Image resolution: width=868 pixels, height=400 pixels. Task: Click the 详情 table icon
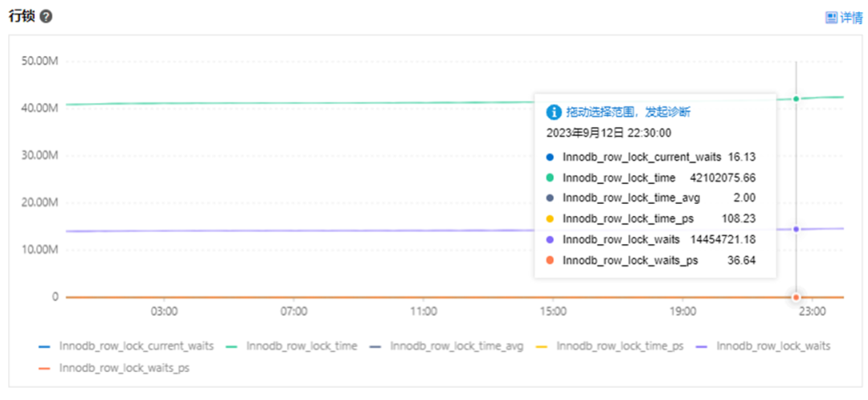[x=831, y=18]
